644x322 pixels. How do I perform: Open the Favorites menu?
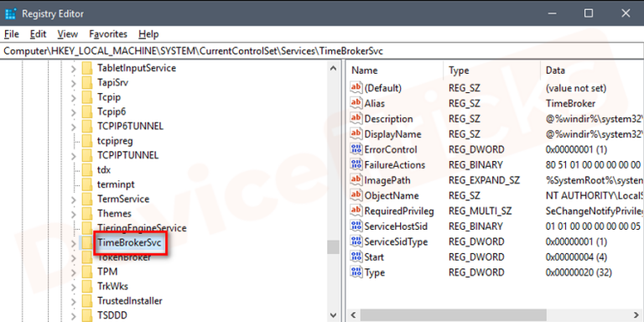click(108, 34)
